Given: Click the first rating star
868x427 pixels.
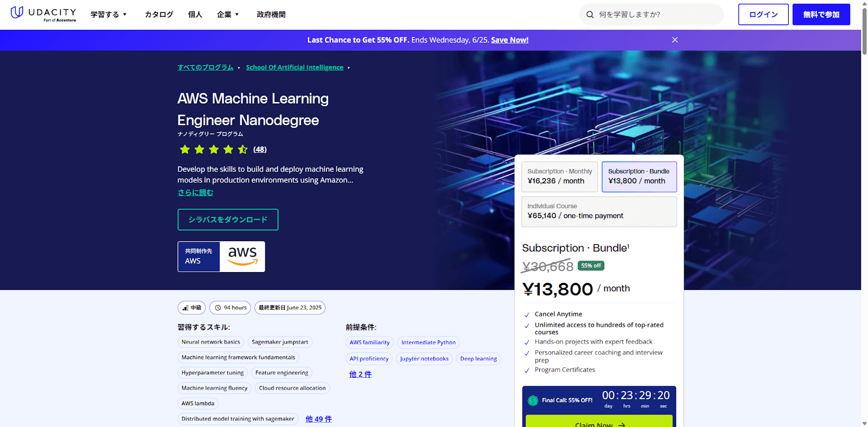Looking at the screenshot, I should coord(185,150).
